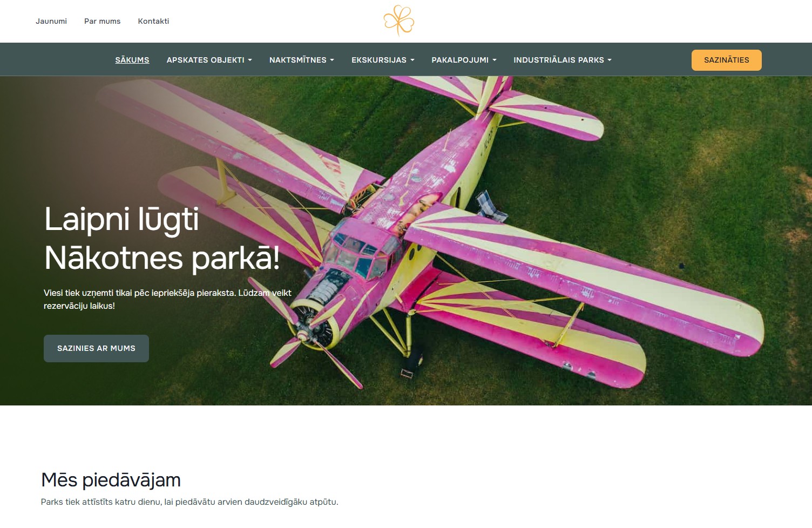
Task: Open the NAKTSMĪTNES dropdown menu
Action: (x=301, y=60)
